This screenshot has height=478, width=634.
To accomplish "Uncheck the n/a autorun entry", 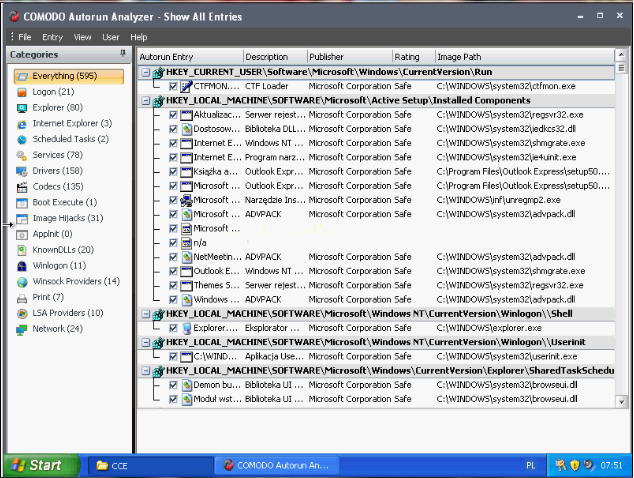I will tap(173, 243).
